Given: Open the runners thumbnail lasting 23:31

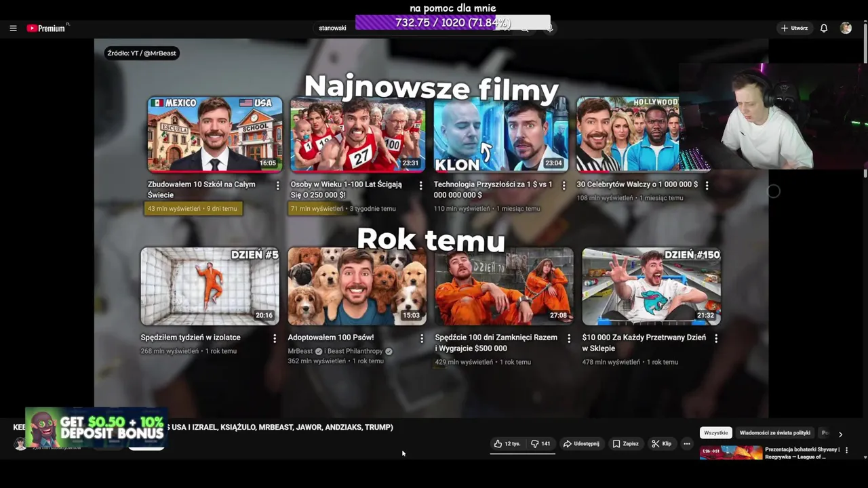Looking at the screenshot, I should (x=358, y=134).
